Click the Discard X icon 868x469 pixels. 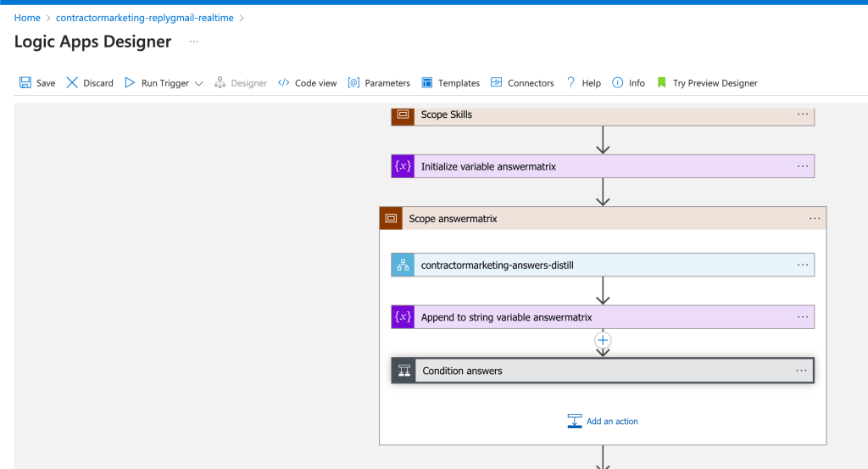[72, 82]
